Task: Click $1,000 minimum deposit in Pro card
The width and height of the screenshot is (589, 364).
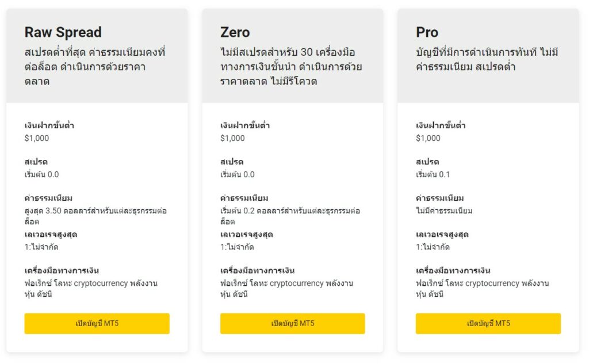Action: point(428,138)
